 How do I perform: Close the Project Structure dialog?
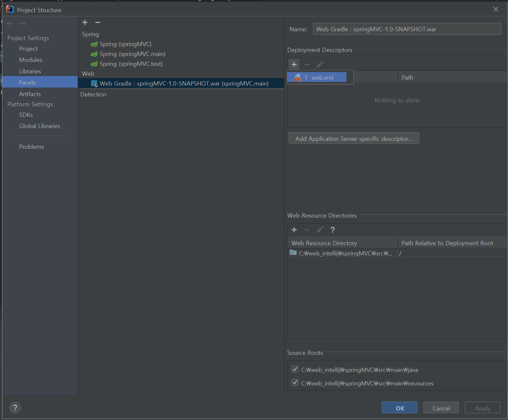[x=496, y=9]
